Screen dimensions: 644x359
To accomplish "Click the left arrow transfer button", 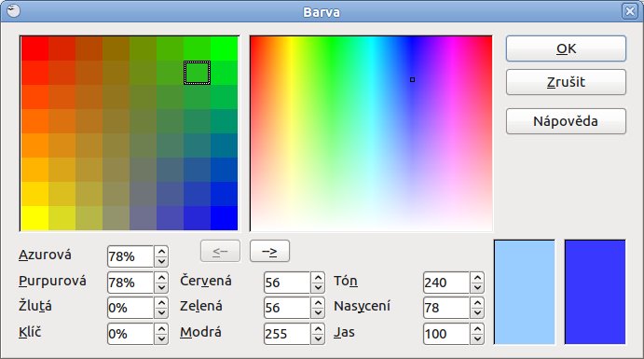I will tap(220, 251).
